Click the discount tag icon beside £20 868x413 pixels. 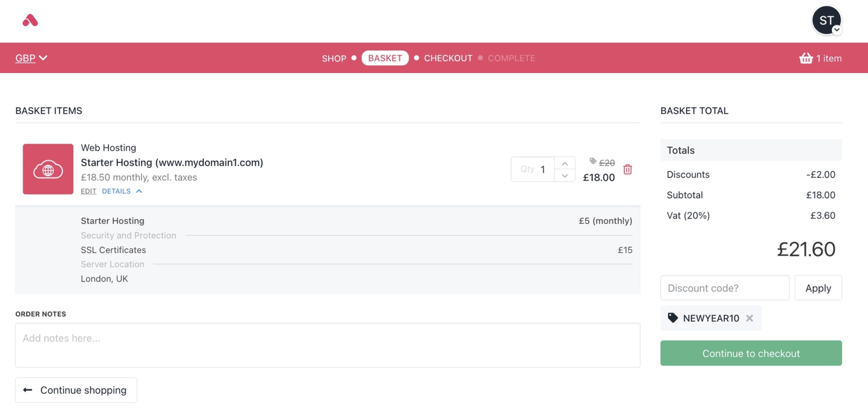click(592, 161)
